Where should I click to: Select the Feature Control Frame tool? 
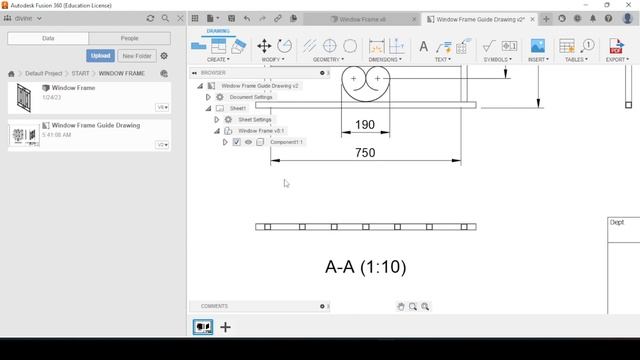pos(509,46)
